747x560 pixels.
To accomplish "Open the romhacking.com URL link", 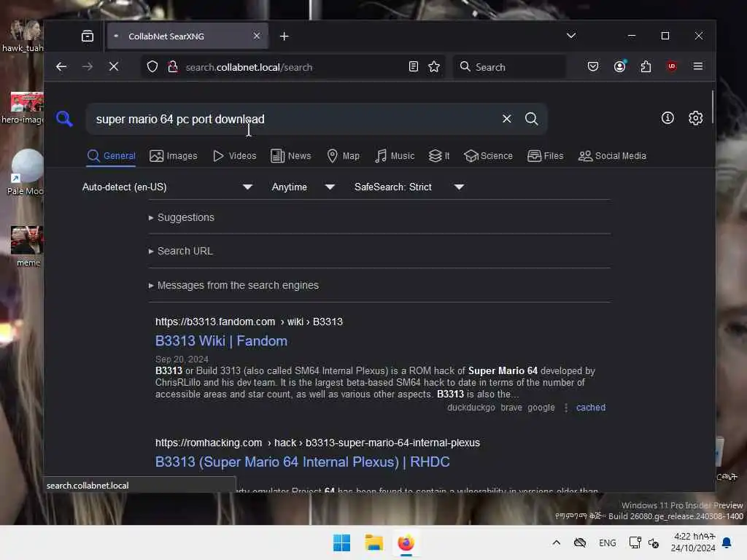I will coord(317,443).
